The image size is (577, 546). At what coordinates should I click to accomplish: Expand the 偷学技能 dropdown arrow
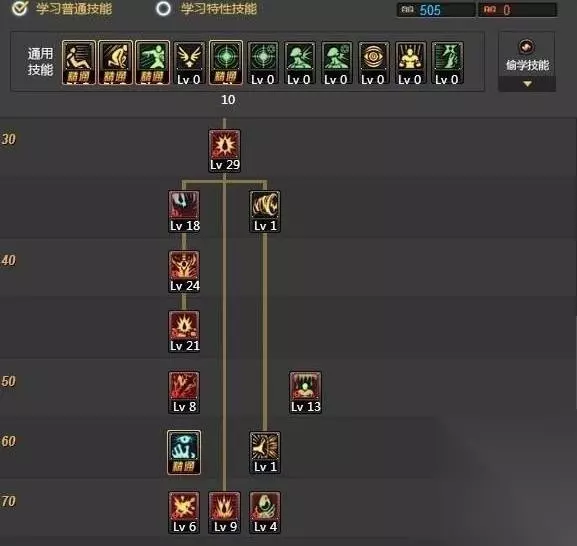527,84
